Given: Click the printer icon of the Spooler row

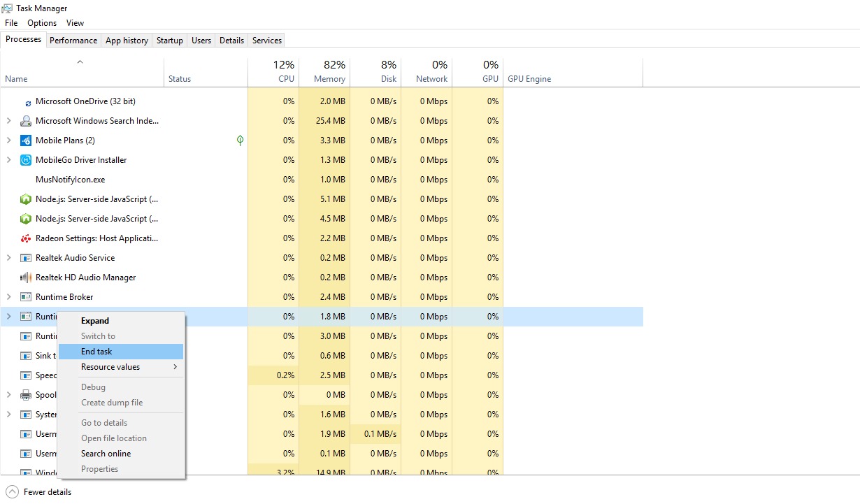Looking at the screenshot, I should tap(26, 395).
